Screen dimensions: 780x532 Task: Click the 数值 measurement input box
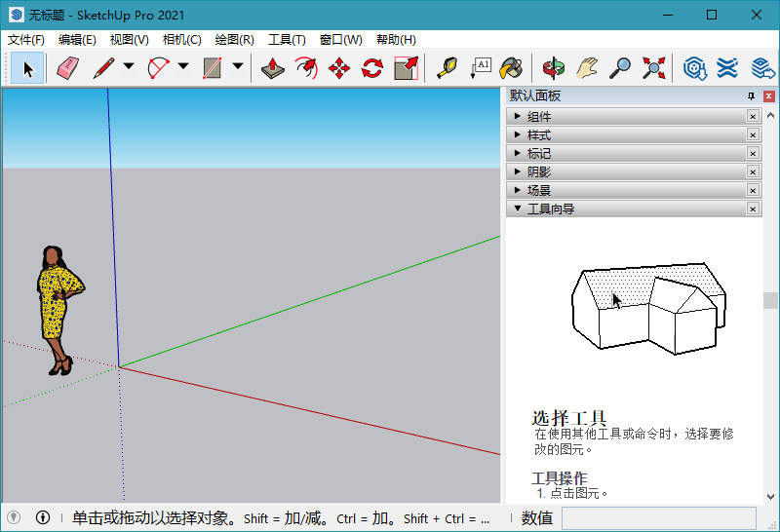coord(658,518)
